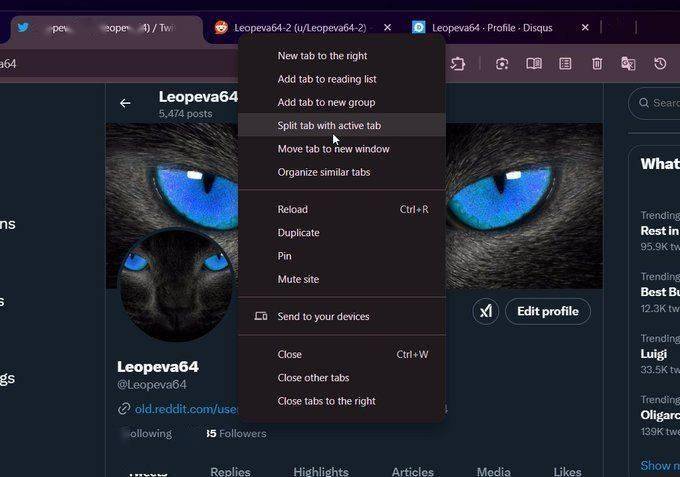Screen dimensions: 680x477
Task: Close the Reddit Leopeva64-2 tab
Action: pos(387,28)
